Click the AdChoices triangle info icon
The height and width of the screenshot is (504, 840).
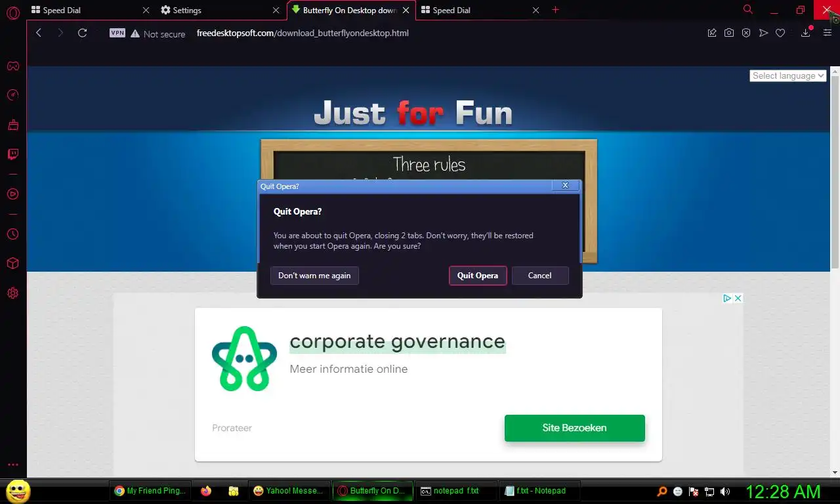727,298
